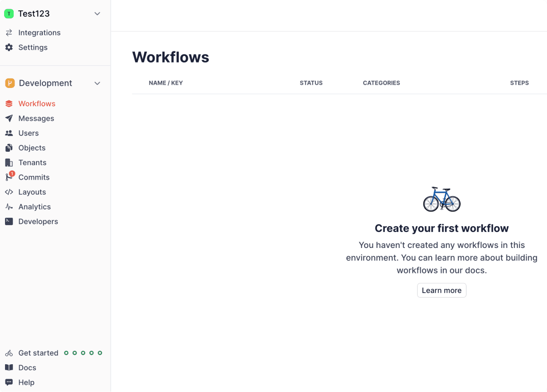Collapse the Test123 account dropdown
The image size is (547, 392).
pos(97,14)
